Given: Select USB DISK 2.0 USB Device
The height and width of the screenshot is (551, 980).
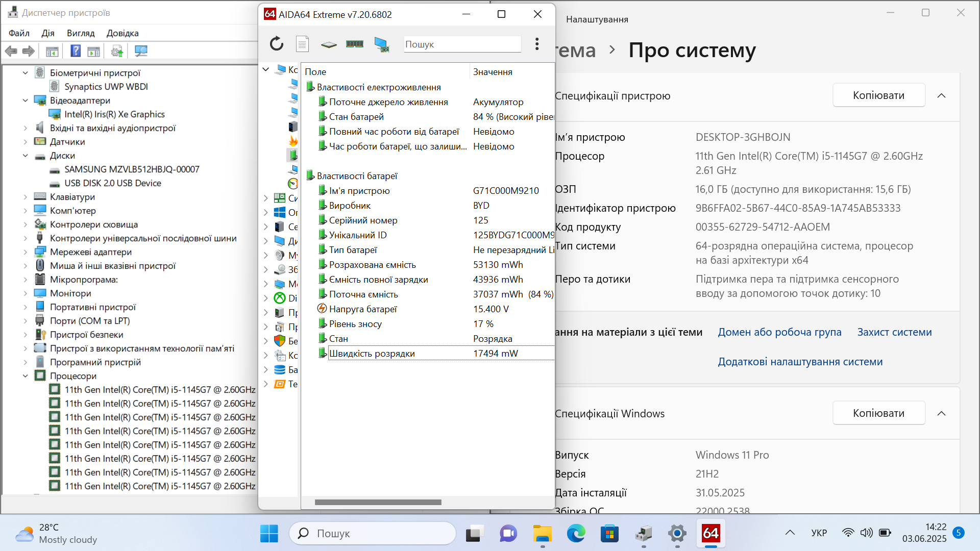Looking at the screenshot, I should (x=113, y=183).
